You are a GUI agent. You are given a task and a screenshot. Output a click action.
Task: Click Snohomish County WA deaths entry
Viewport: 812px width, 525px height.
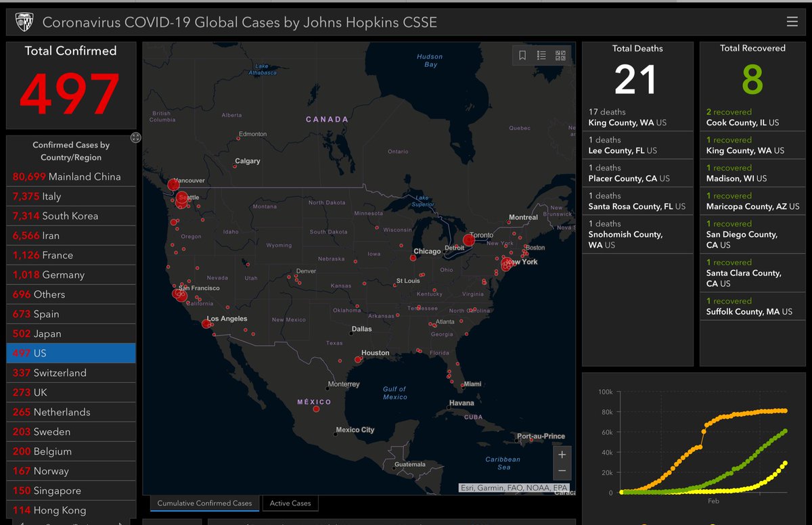pos(637,234)
